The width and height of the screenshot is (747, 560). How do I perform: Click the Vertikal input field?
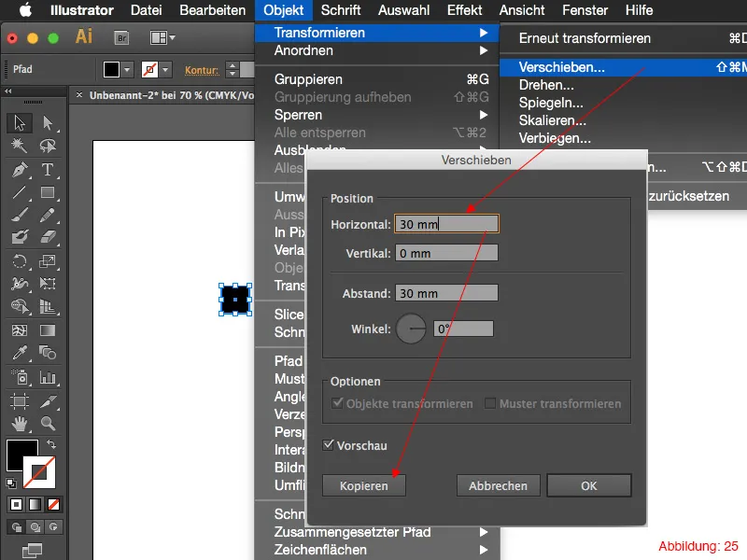[x=446, y=253]
